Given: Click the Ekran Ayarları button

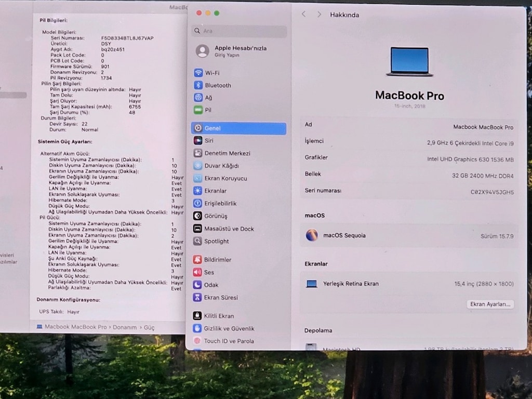Looking at the screenshot, I should (490, 304).
